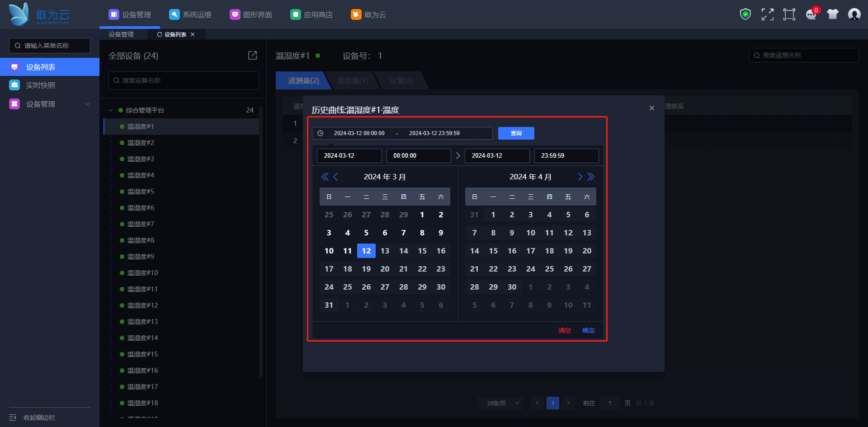Image resolution: width=868 pixels, height=427 pixels.
Task: Click 清空 to clear selected dates
Action: coord(564,330)
